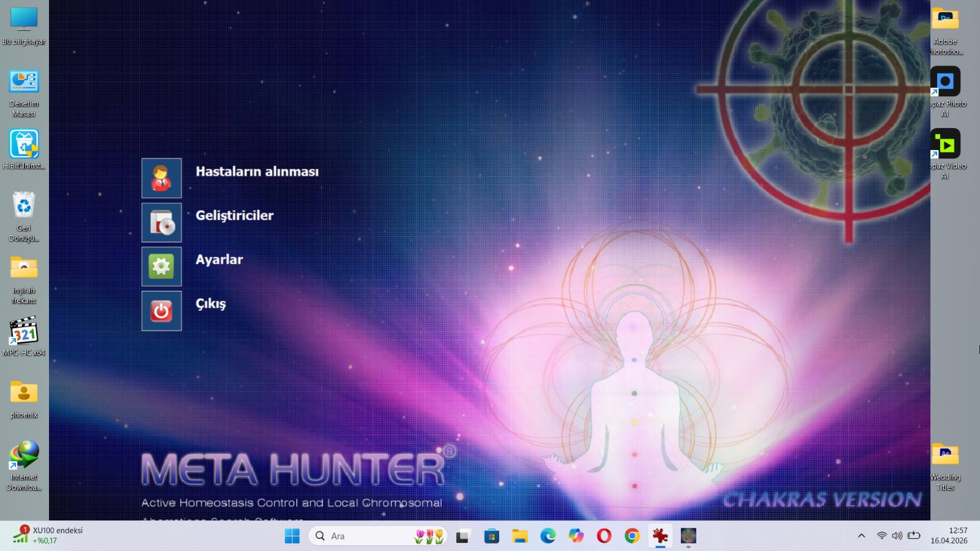Click the battery tray icon
980x551 pixels.
[x=914, y=536]
